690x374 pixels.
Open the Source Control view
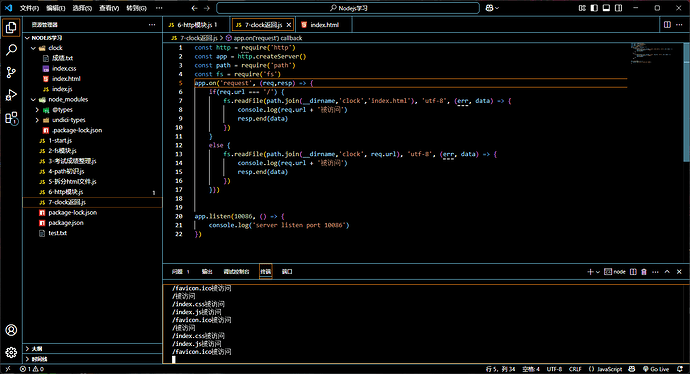11,73
